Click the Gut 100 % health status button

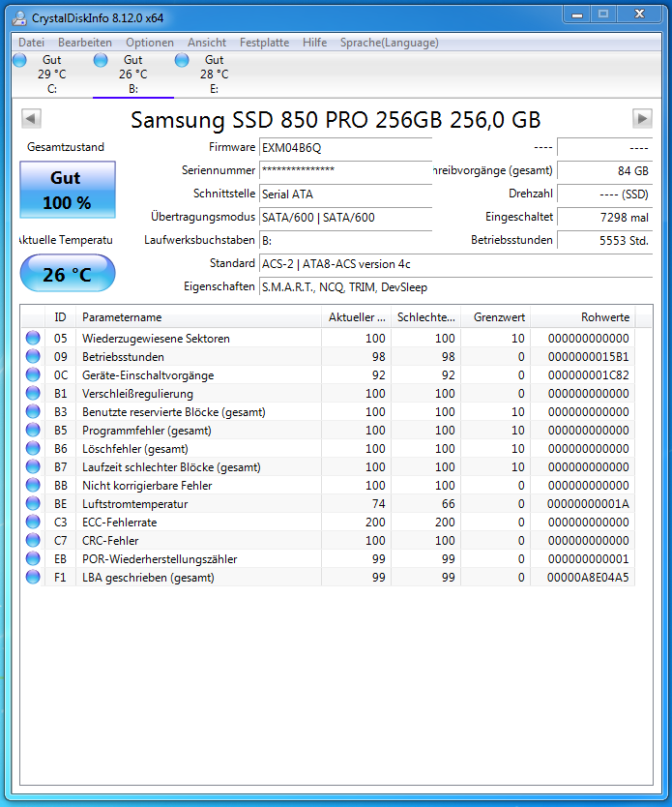click(x=68, y=190)
